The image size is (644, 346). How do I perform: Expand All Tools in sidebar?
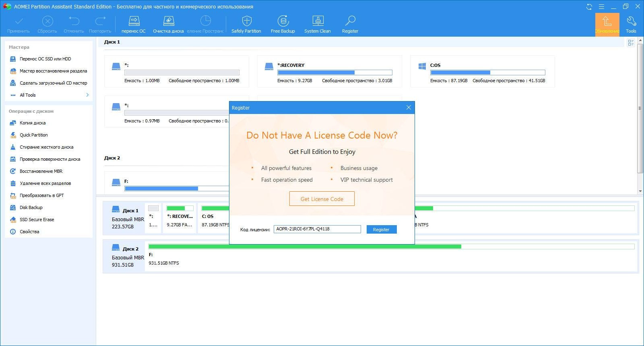click(49, 95)
